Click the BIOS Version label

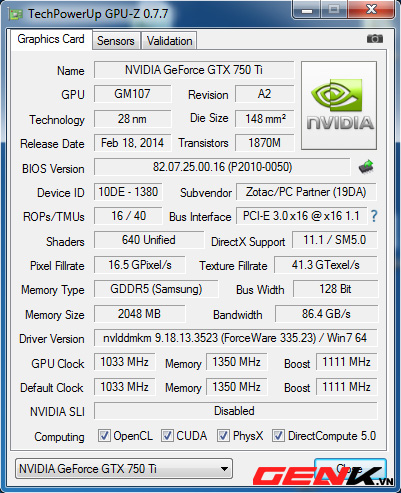click(x=53, y=169)
